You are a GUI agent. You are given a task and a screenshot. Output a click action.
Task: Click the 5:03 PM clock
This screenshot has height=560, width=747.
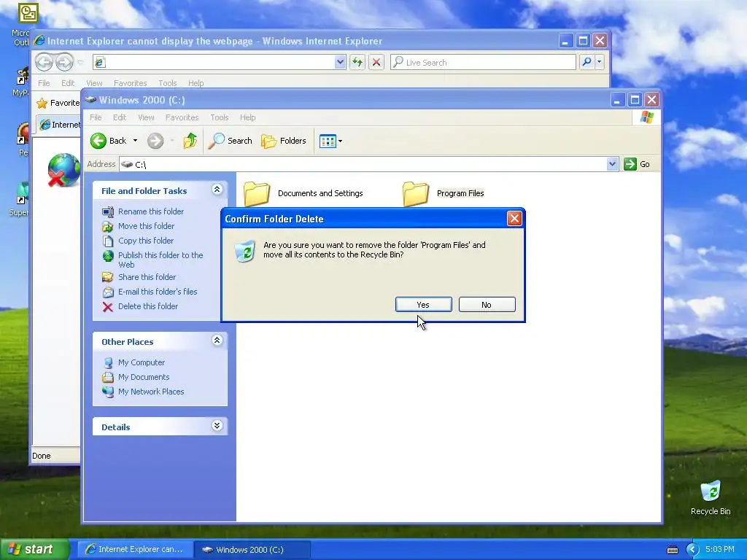(720, 549)
